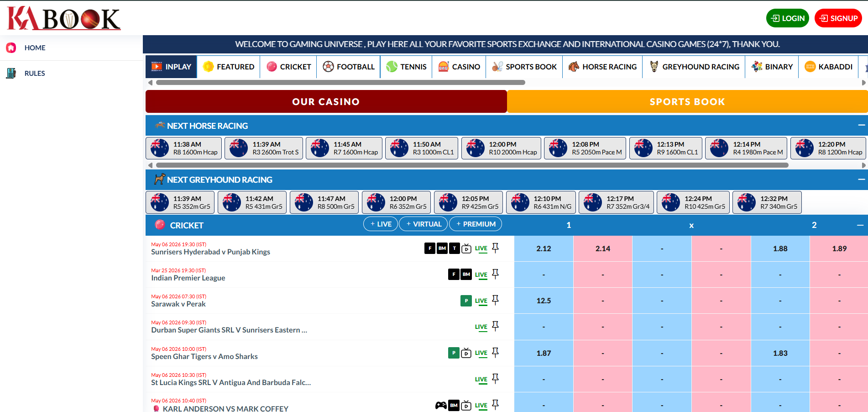Switch to the FOOTBALL tab

[349, 67]
